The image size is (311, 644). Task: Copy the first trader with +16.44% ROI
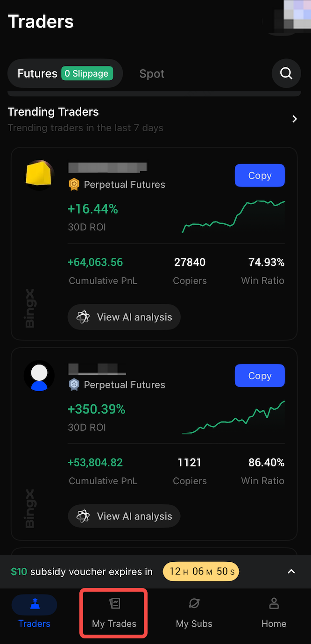pyautogui.click(x=260, y=175)
